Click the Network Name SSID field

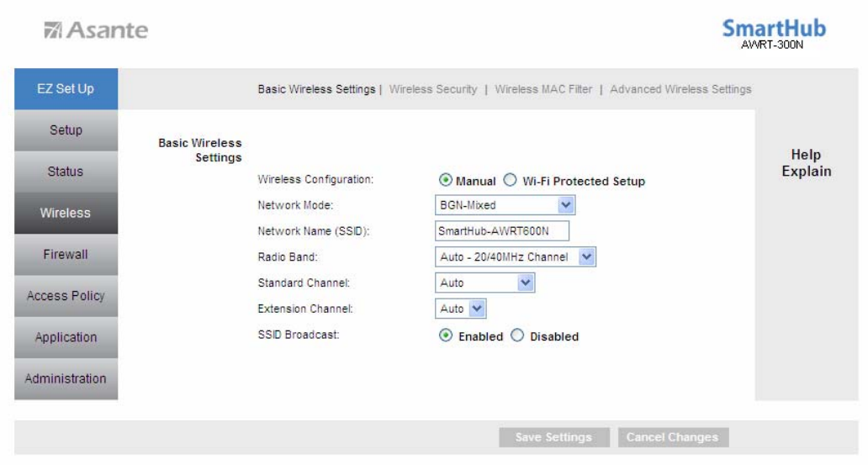502,231
